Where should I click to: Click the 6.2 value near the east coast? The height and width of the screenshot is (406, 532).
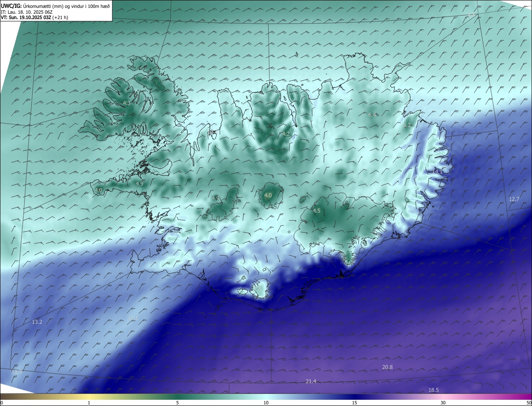pos(407,125)
